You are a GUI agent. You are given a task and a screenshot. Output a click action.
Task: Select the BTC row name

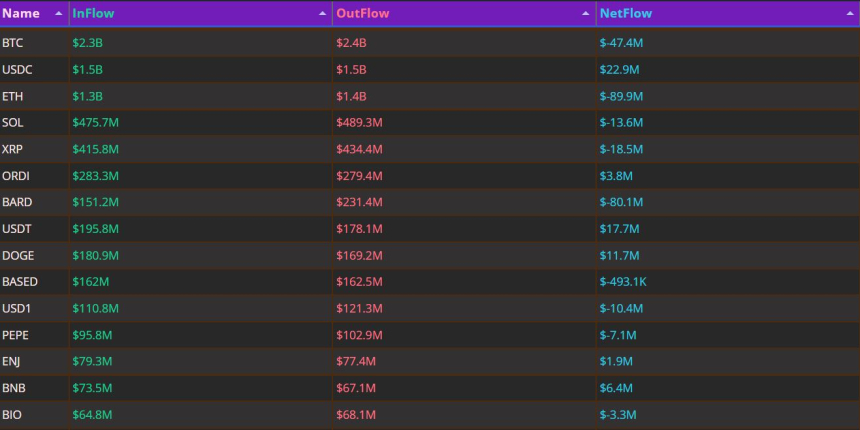(13, 43)
